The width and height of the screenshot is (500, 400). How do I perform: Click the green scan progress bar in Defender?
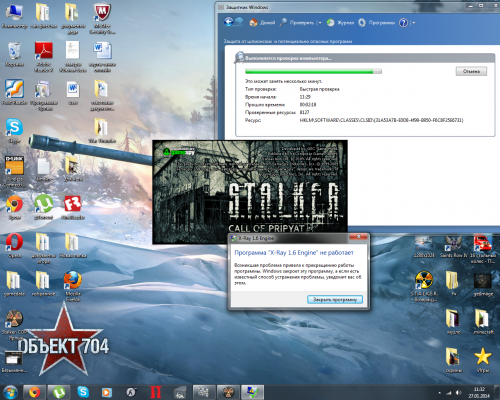(x=313, y=71)
